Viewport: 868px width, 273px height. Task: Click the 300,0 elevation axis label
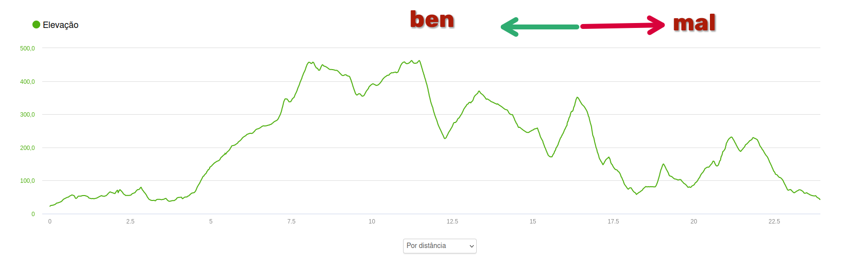click(x=27, y=115)
